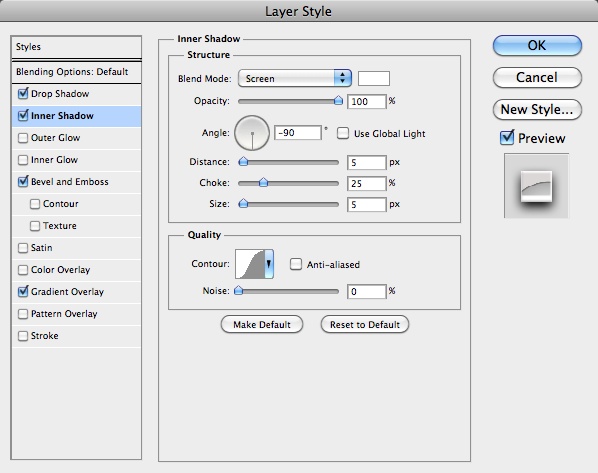The height and width of the screenshot is (473, 598).
Task: Click the Contour curve thumbnail
Action: (250, 264)
